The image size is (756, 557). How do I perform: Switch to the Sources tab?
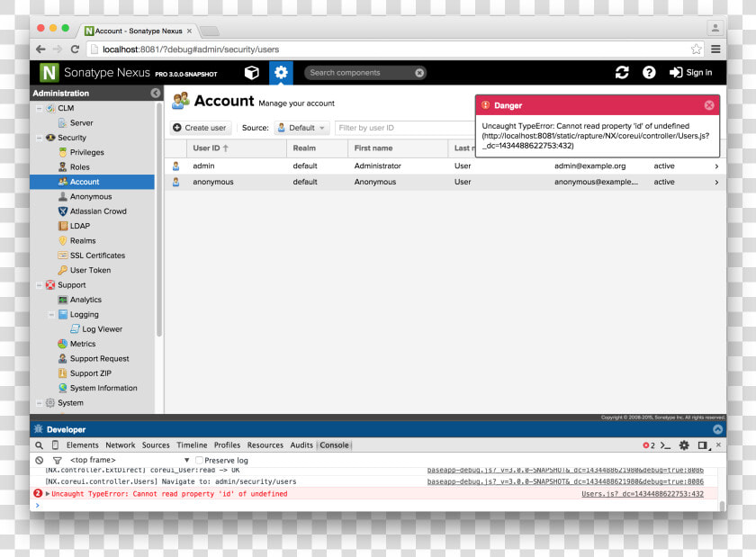156,445
